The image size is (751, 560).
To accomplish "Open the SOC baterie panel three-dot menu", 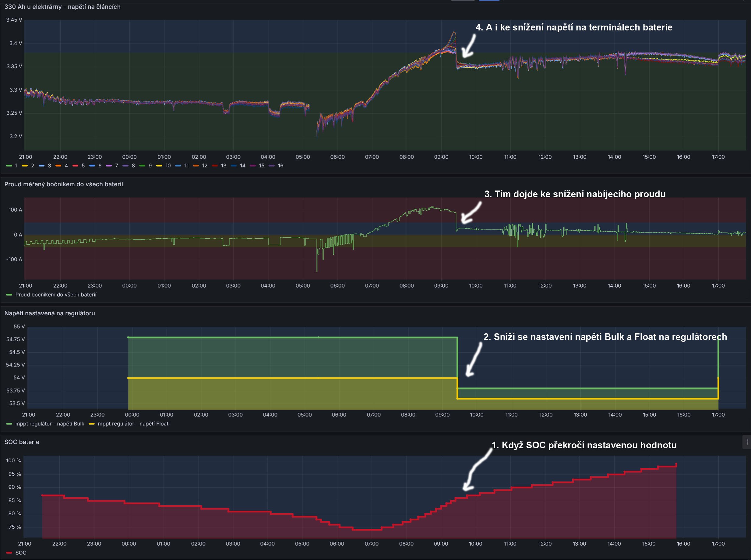I will pyautogui.click(x=747, y=442).
